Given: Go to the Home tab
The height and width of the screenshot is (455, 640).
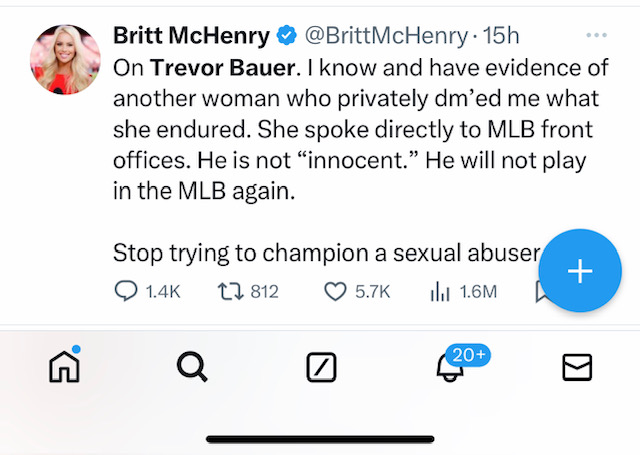Looking at the screenshot, I should [64, 368].
